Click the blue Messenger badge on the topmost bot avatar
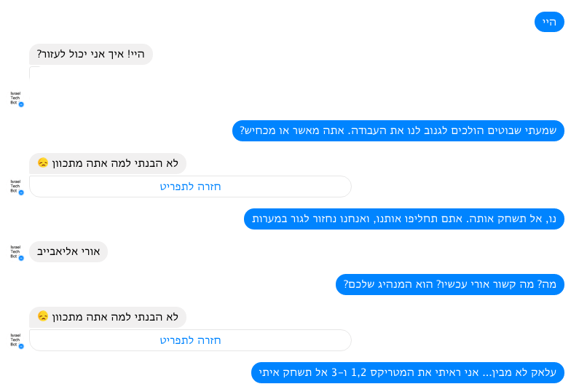 [21, 105]
